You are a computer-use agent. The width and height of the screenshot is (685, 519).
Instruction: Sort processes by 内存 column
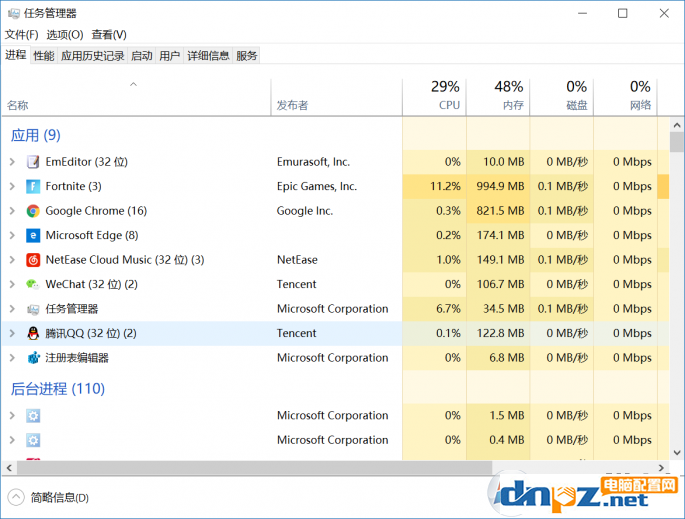tap(498, 97)
